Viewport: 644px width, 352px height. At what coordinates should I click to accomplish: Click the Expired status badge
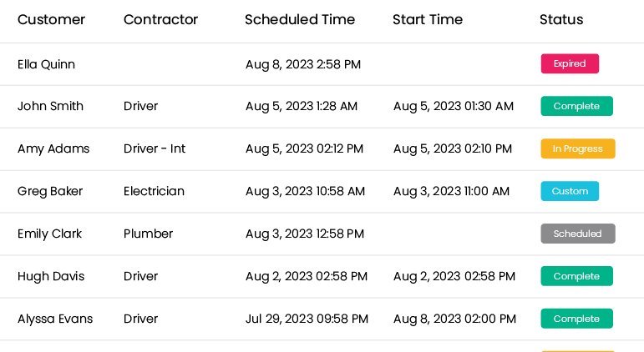[570, 63]
